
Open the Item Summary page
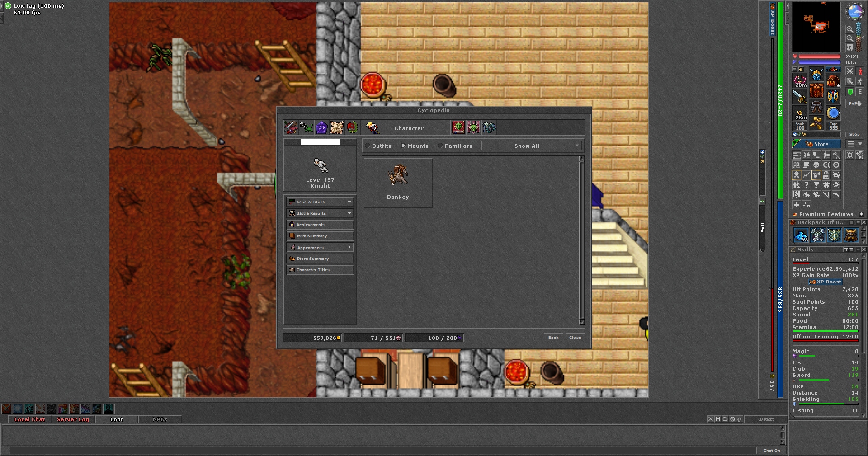320,236
